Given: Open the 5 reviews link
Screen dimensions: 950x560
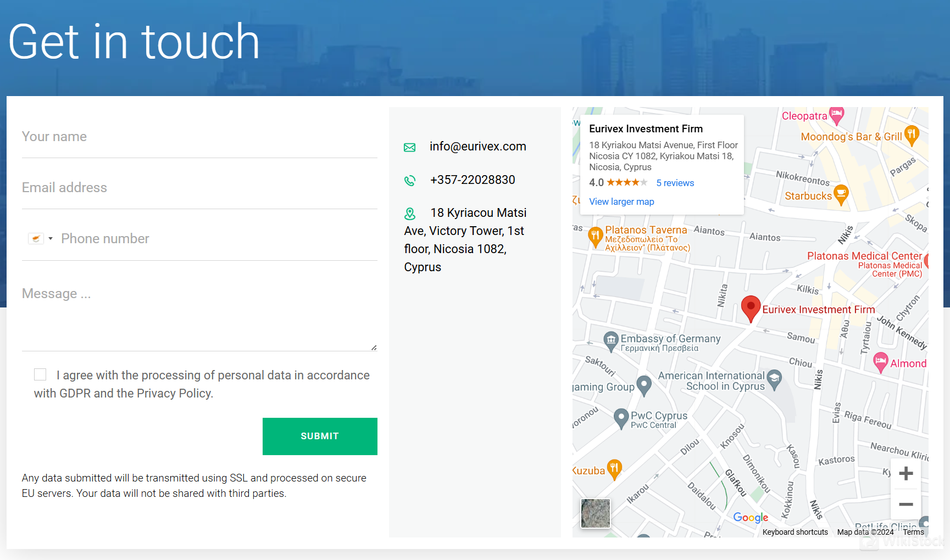Looking at the screenshot, I should [x=675, y=183].
